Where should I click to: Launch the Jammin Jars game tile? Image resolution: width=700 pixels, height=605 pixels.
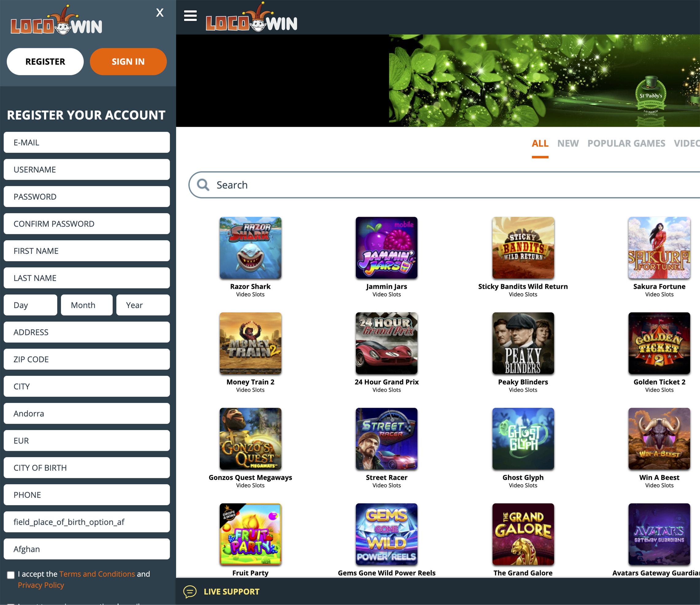[x=387, y=248]
